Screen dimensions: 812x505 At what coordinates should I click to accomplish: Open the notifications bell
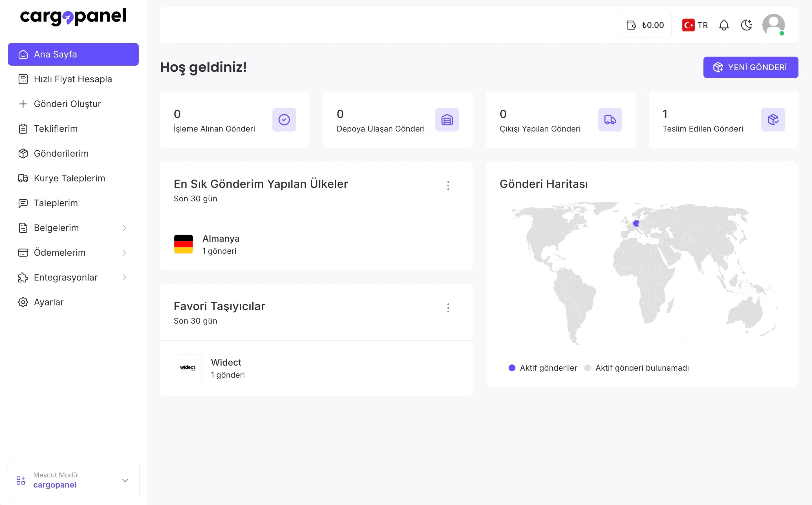[x=724, y=25]
